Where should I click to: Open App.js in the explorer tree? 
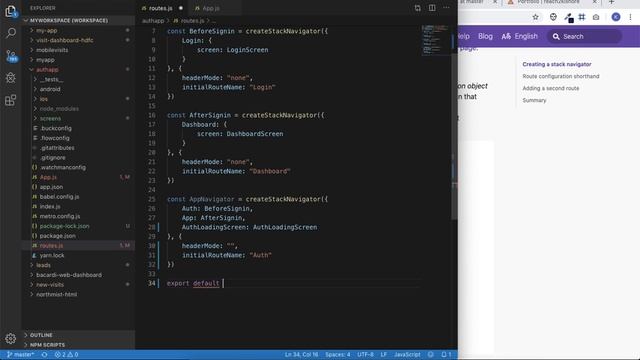point(48,177)
